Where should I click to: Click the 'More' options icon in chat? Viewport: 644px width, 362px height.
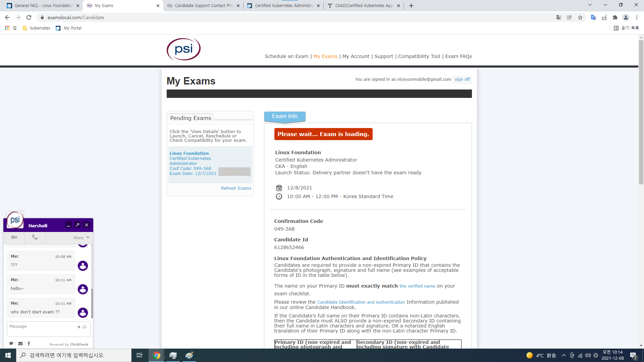(81, 237)
